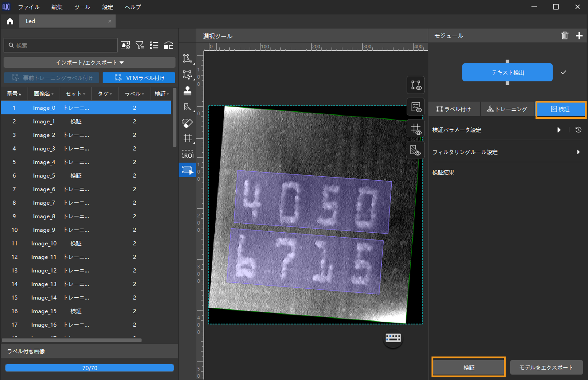
Task: Reset validation parameters with history icon
Action: (x=578, y=130)
